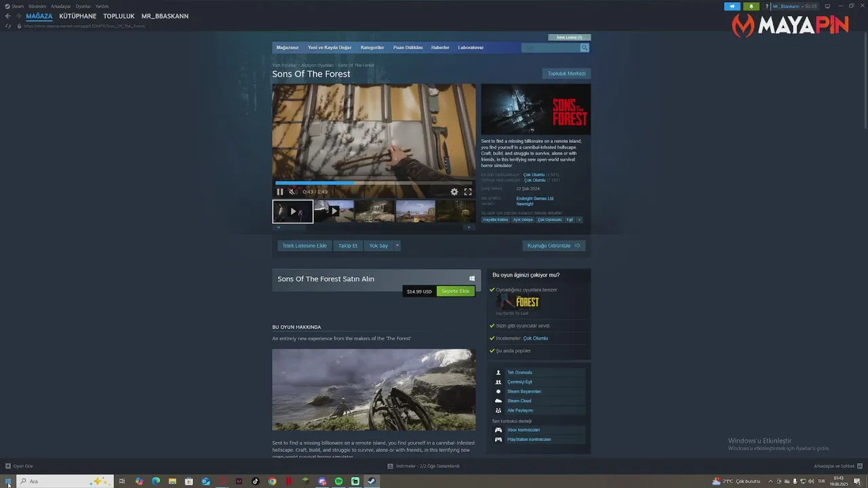Toggle fullscreen for the trailer

(x=468, y=192)
